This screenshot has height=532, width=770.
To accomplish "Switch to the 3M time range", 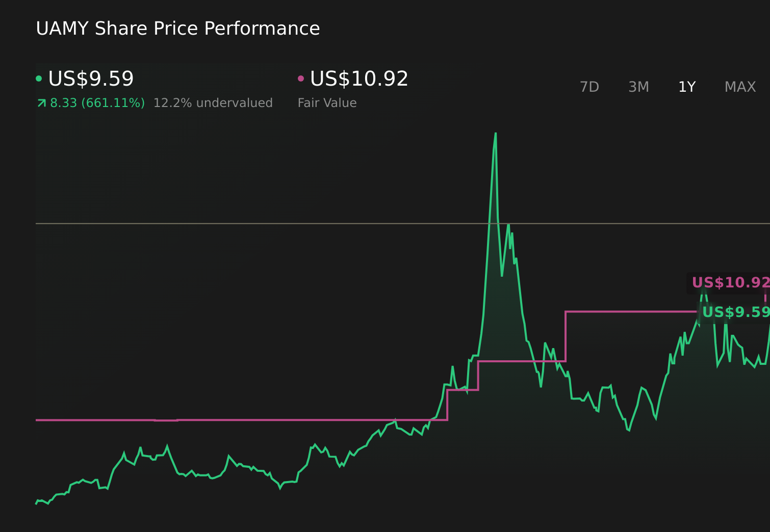I will pyautogui.click(x=638, y=87).
